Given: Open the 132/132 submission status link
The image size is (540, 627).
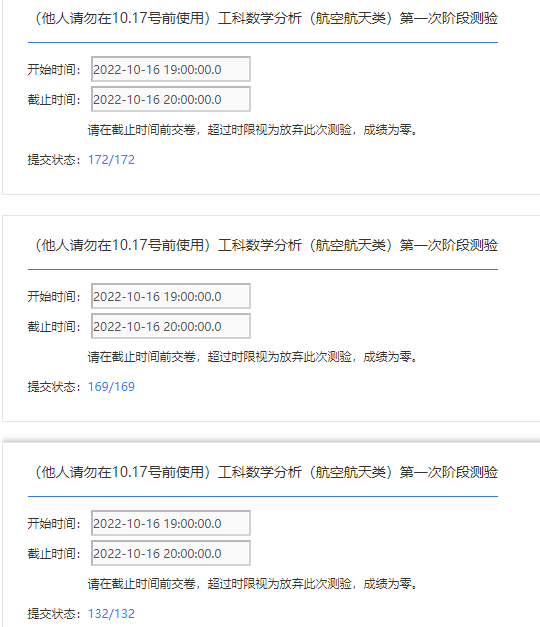Looking at the screenshot, I should point(111,613).
